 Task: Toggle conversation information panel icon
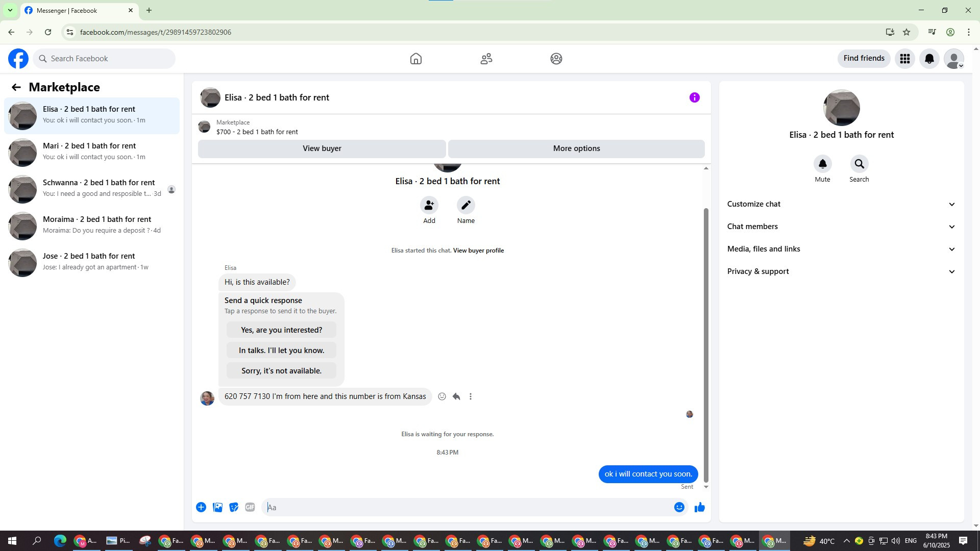pos(694,97)
